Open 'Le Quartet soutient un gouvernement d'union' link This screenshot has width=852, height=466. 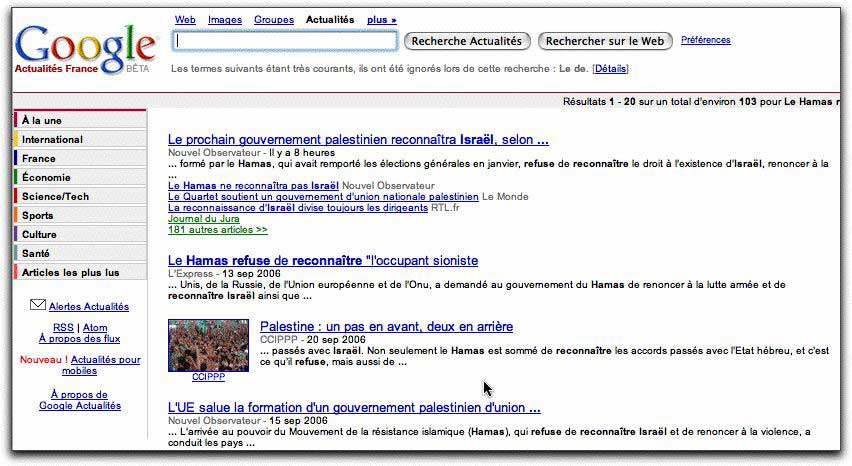(x=323, y=197)
